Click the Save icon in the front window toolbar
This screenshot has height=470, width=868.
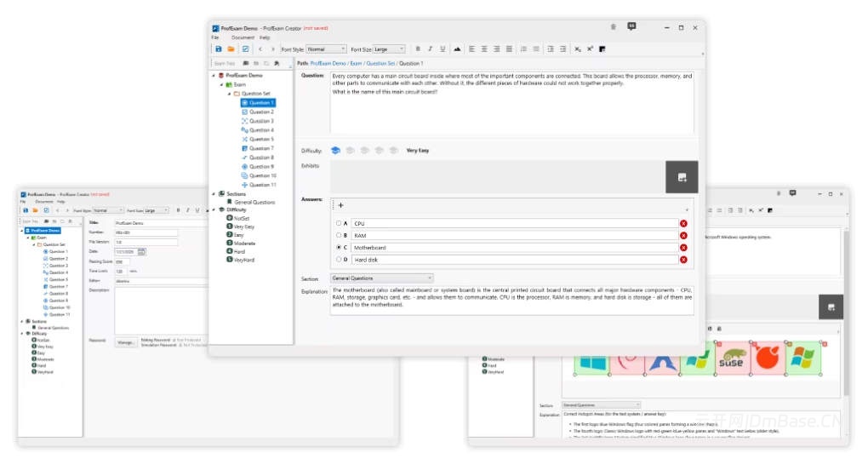[219, 49]
